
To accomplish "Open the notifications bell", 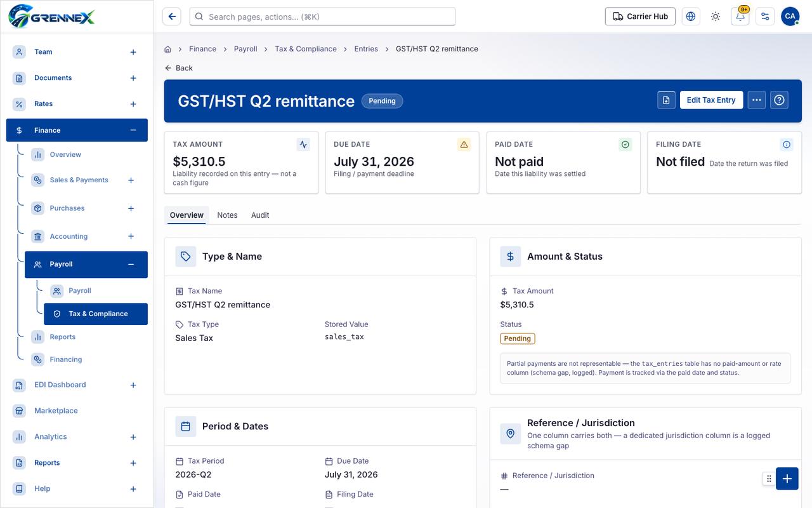I will 740,17.
